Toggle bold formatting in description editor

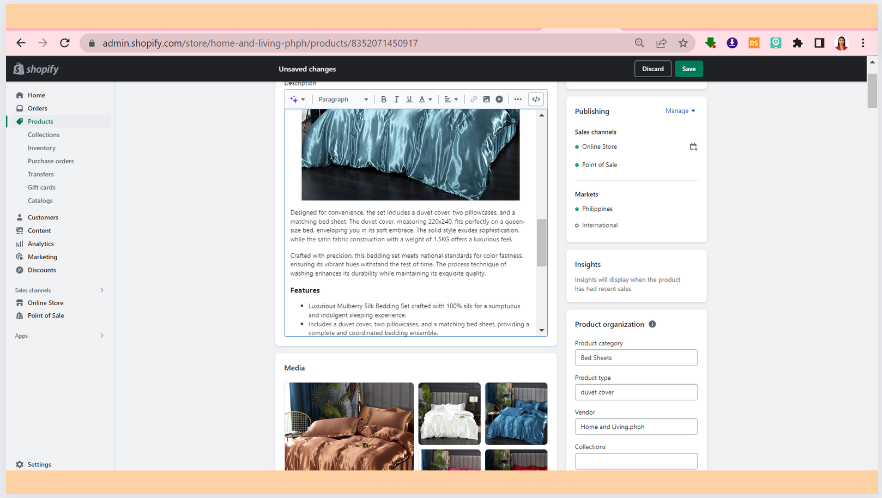pyautogui.click(x=384, y=100)
